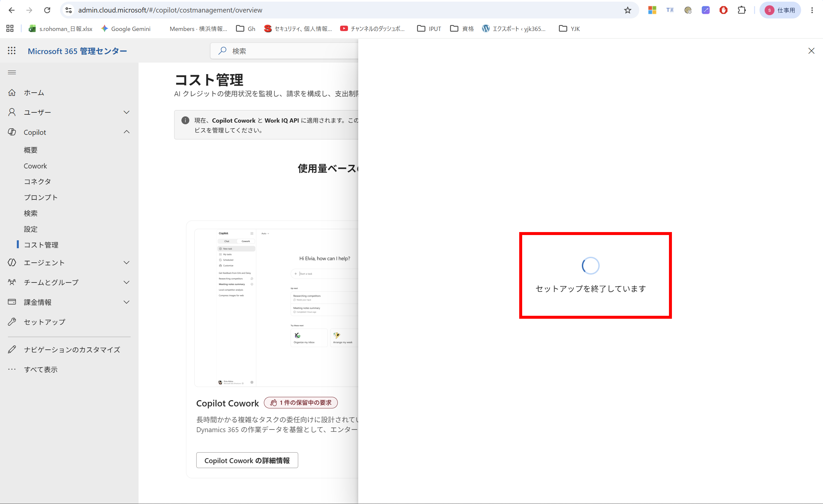Open プロンプト under Copilot
The height and width of the screenshot is (504, 823).
click(41, 197)
